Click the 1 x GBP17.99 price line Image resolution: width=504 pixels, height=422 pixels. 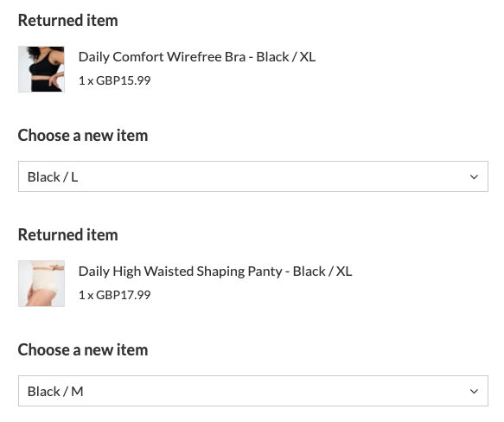(114, 295)
